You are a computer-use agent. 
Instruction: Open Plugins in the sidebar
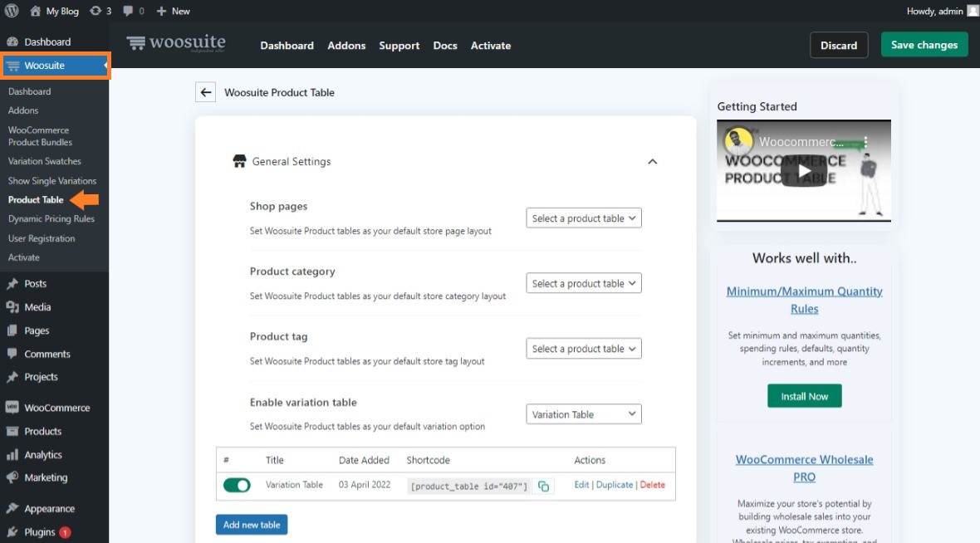point(39,531)
